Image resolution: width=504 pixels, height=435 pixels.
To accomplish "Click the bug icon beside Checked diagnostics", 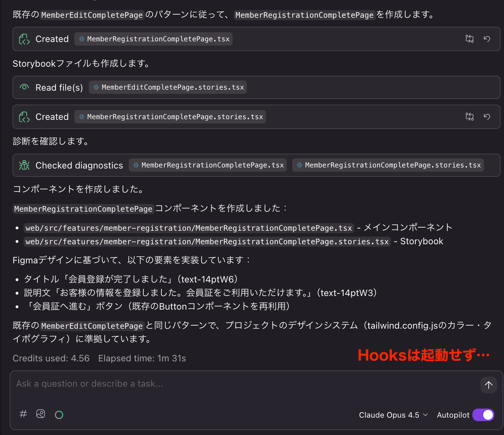I will tap(24, 165).
